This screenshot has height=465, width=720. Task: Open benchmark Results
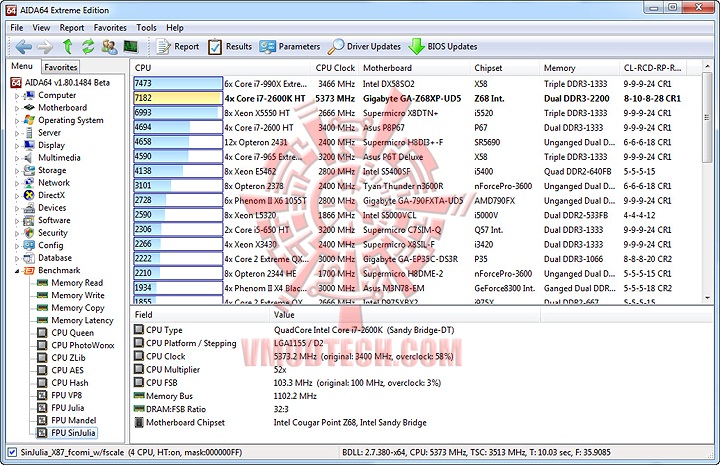click(x=231, y=46)
